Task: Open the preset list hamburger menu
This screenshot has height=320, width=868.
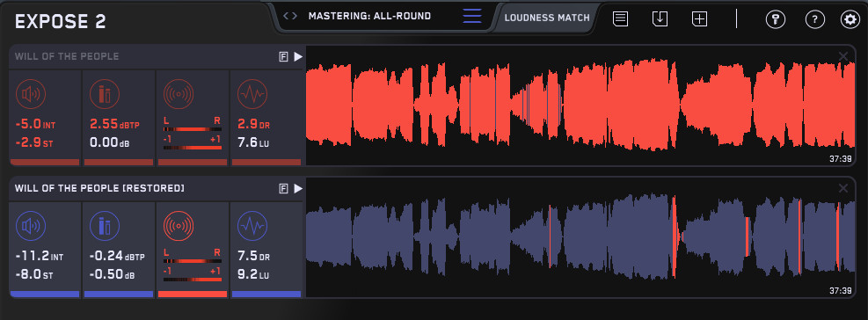Action: point(472,16)
